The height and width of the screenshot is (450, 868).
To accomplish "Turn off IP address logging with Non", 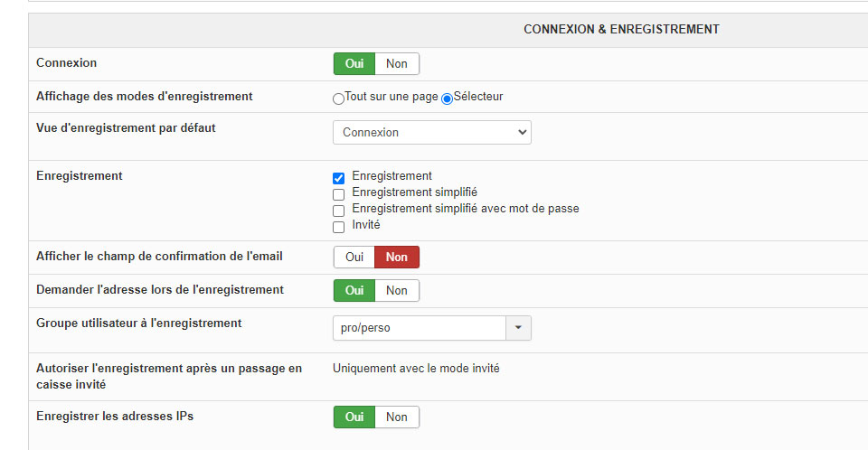I will 397,417.
